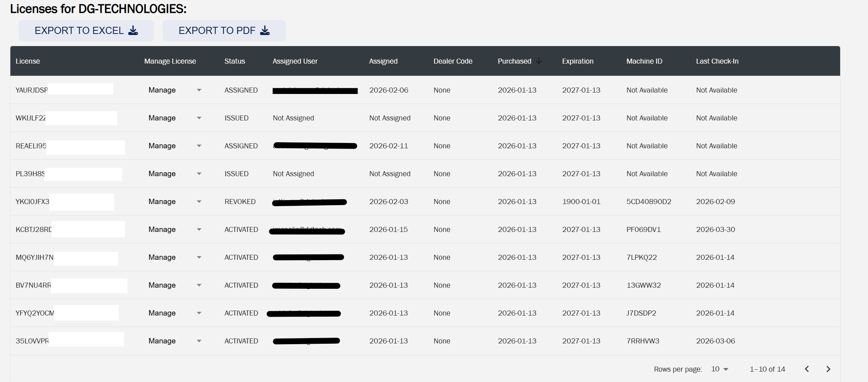Click the Assigned User column header
The width and height of the screenshot is (868, 382).
click(x=295, y=61)
